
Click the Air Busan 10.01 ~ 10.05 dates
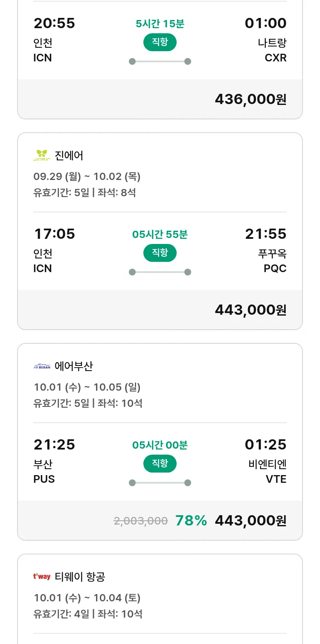click(87, 387)
